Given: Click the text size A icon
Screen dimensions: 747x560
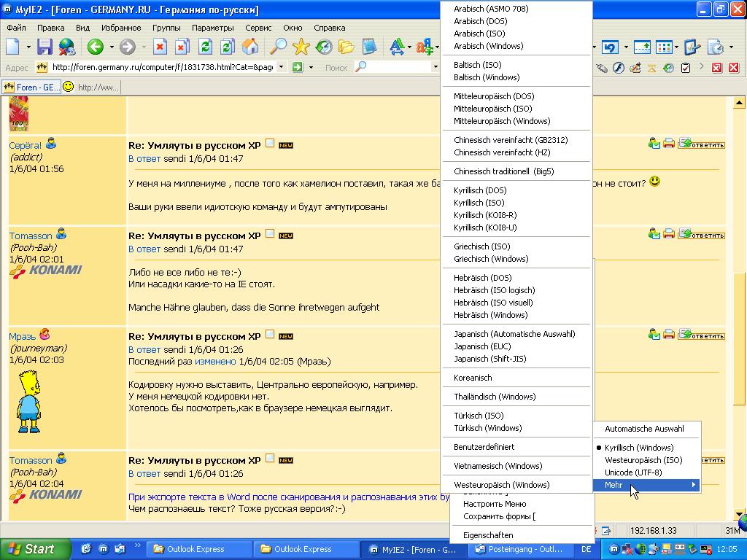Looking at the screenshot, I should click(x=396, y=47).
